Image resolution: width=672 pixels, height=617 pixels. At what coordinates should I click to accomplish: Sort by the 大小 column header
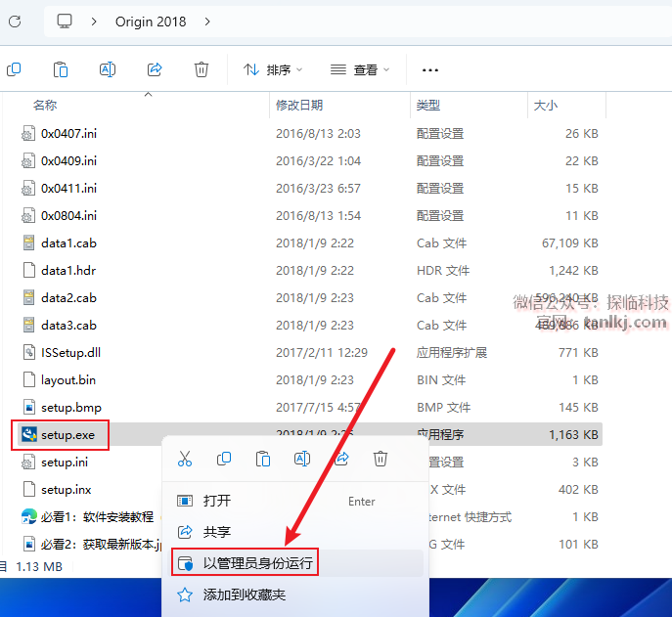click(x=545, y=105)
